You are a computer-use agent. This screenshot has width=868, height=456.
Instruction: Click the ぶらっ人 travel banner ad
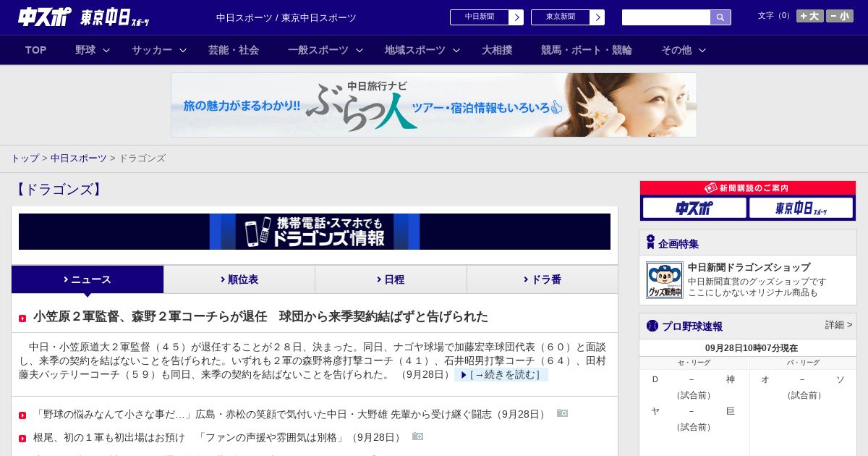click(x=434, y=105)
